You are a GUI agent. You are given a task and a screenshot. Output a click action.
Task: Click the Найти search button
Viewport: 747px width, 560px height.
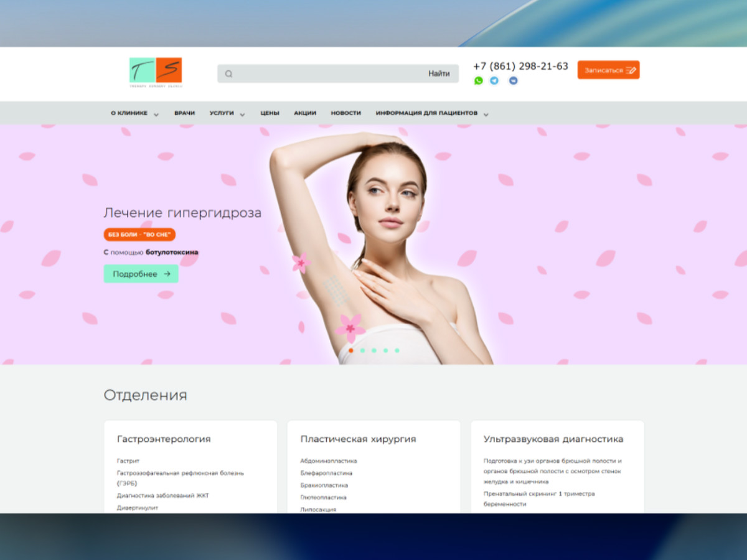pos(439,73)
